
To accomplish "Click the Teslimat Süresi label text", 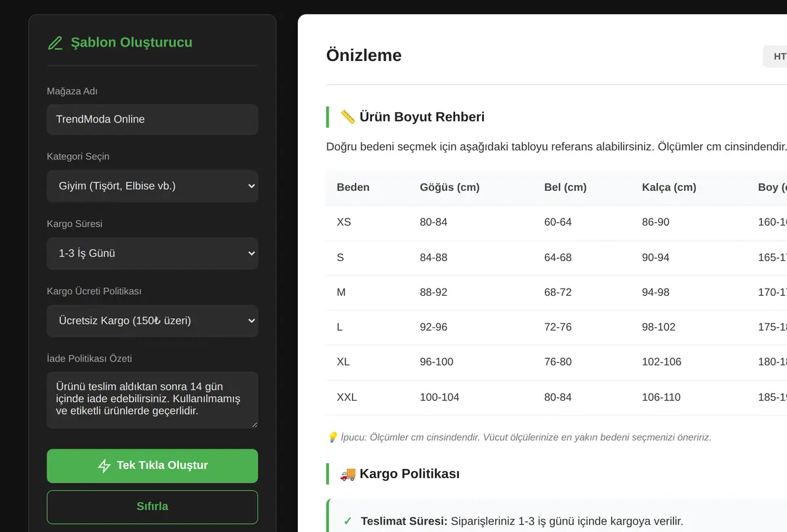I will [x=404, y=522].
